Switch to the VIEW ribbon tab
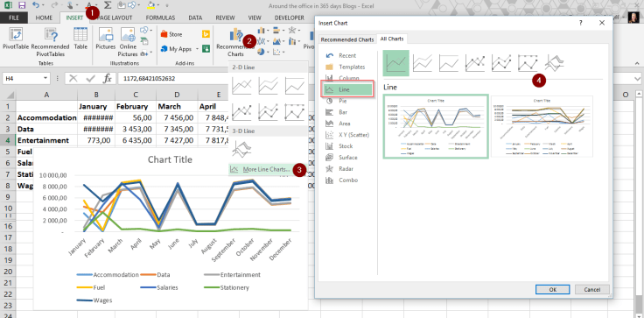The image size is (644, 318). (x=255, y=18)
